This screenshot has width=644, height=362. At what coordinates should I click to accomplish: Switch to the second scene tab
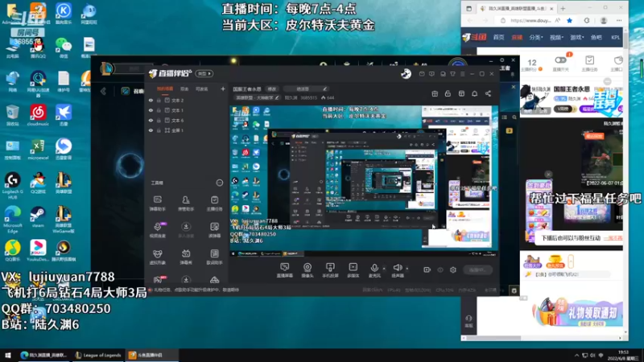click(184, 88)
